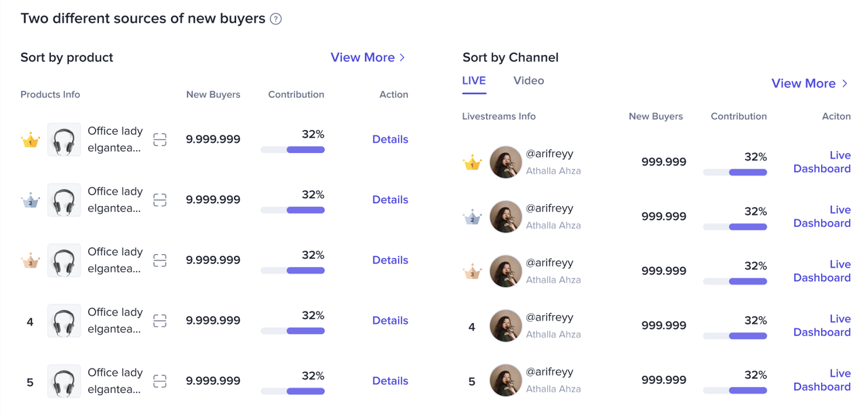
Task: Click the scan icon in the first product row
Action: click(160, 140)
